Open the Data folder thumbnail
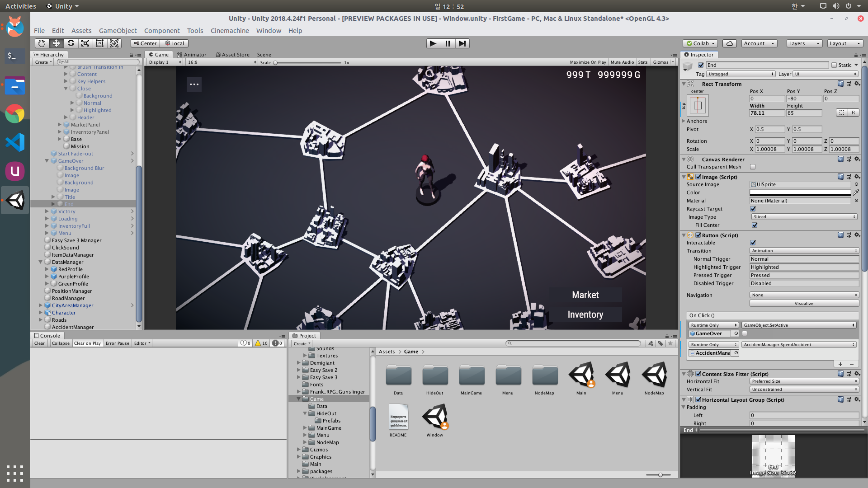Image resolution: width=868 pixels, height=488 pixels. pyautogui.click(x=398, y=378)
